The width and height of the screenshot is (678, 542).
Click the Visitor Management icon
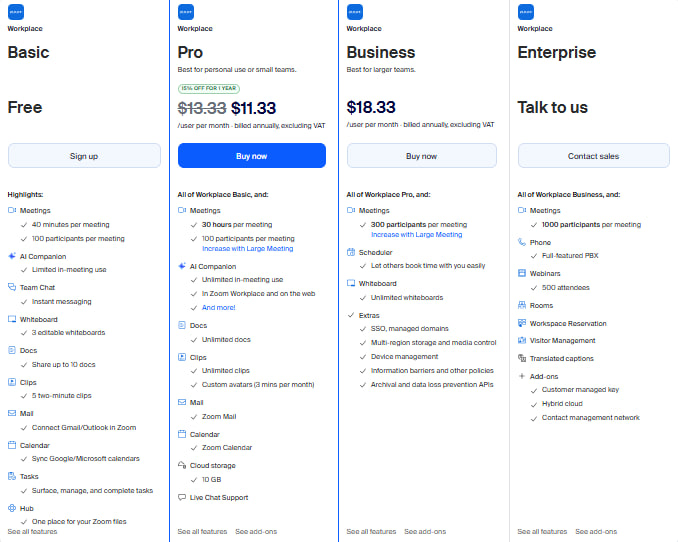521,340
